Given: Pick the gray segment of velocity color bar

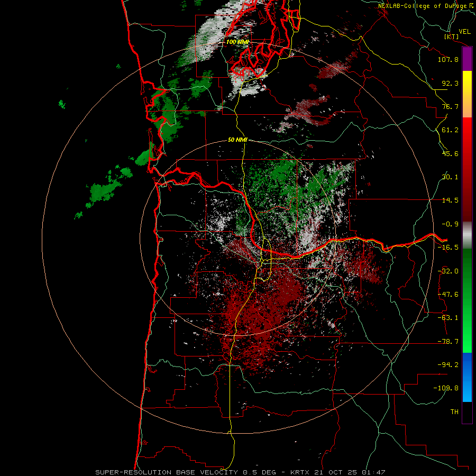Looking at the screenshot, I should coord(467,235).
